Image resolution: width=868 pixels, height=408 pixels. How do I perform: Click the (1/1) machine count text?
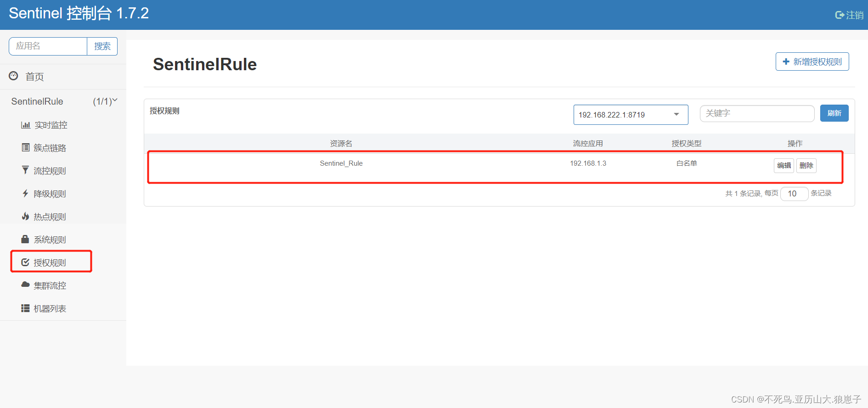[x=102, y=101]
